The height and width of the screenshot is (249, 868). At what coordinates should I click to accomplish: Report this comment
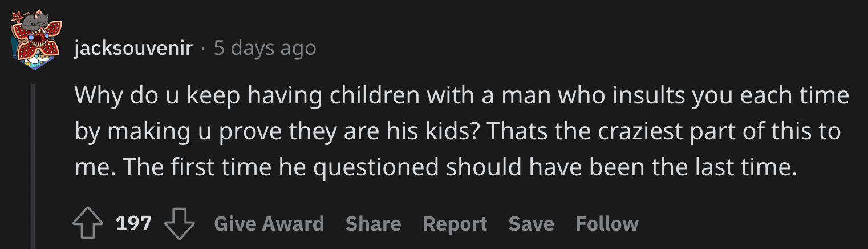pos(455,224)
